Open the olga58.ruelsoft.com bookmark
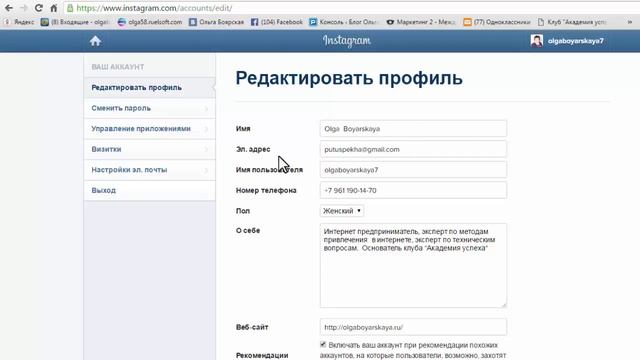 [150, 22]
